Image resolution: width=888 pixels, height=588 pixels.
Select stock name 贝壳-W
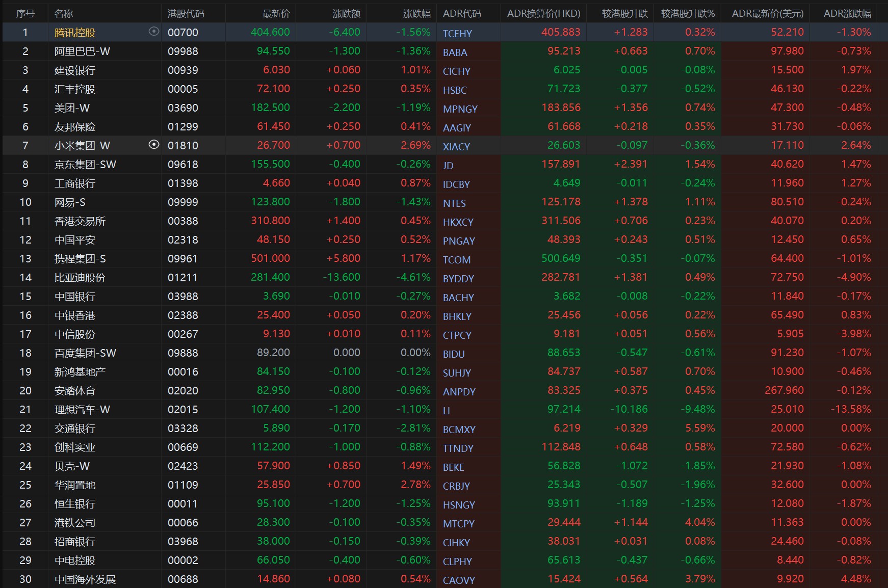coord(72,466)
